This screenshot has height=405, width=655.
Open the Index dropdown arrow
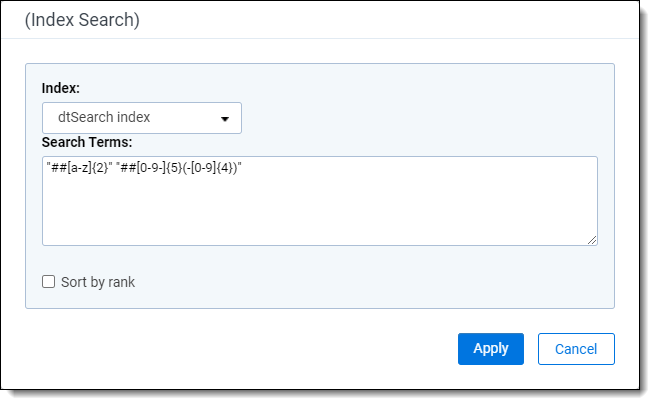pos(225,118)
